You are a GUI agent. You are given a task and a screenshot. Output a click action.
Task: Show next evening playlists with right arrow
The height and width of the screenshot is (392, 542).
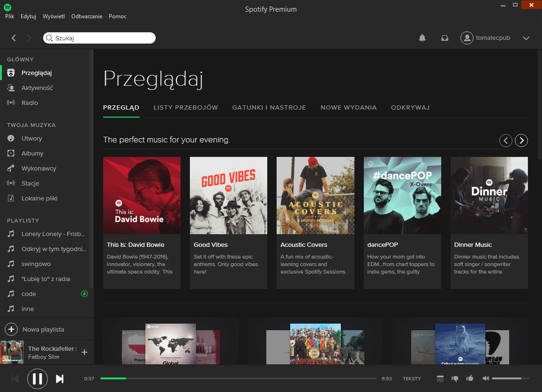pos(521,140)
